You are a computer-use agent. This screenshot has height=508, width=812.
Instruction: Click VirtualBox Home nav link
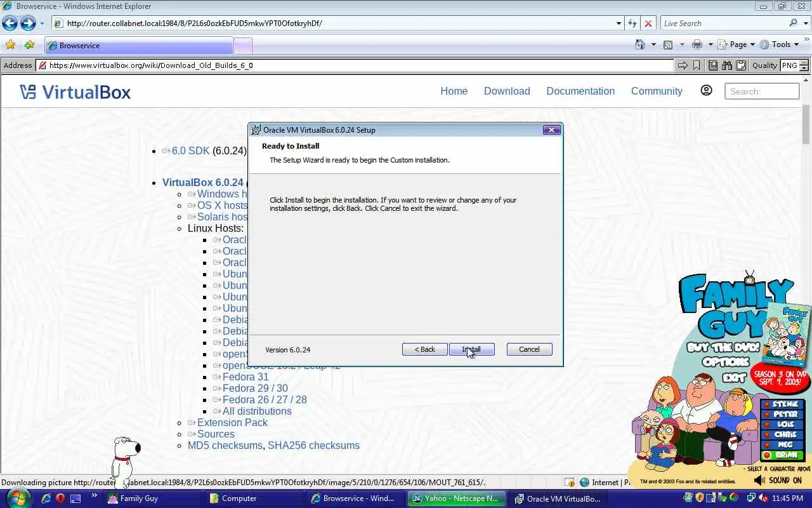pyautogui.click(x=454, y=91)
